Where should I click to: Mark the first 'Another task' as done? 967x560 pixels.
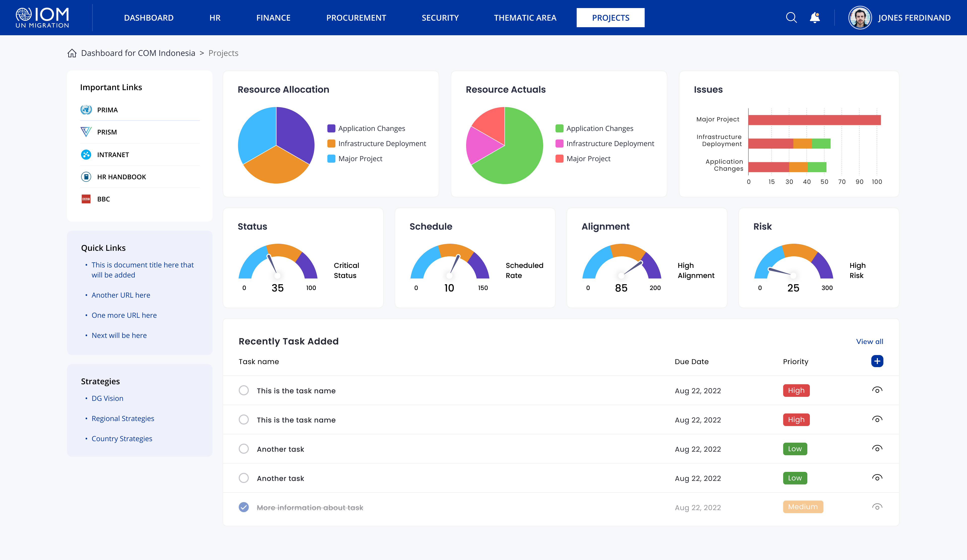[244, 449]
